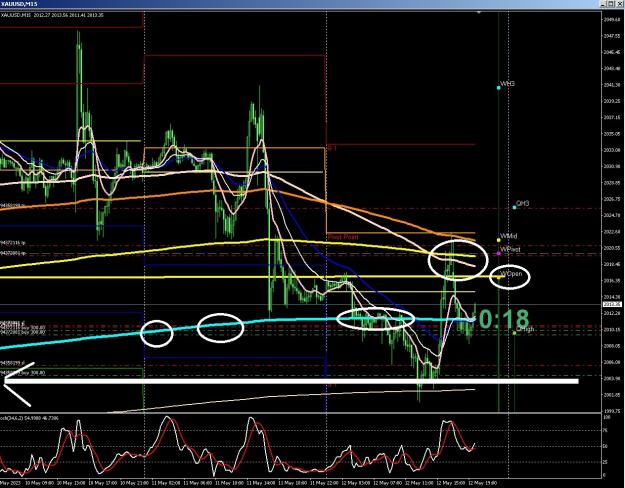
Task: Click the 0:18 candle countdown timer
Action: 504,319
